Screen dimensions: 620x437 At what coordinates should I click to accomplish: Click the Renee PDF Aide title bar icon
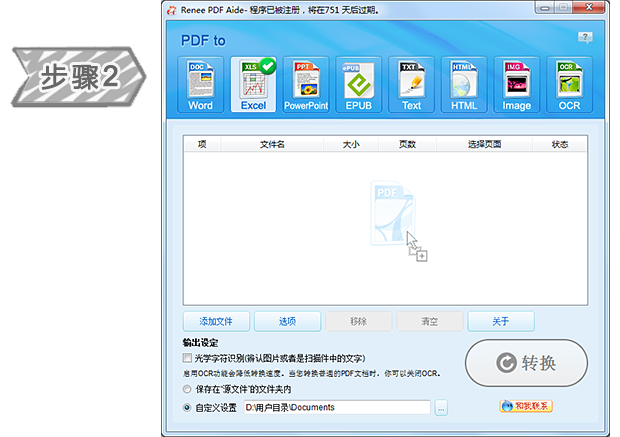click(171, 10)
